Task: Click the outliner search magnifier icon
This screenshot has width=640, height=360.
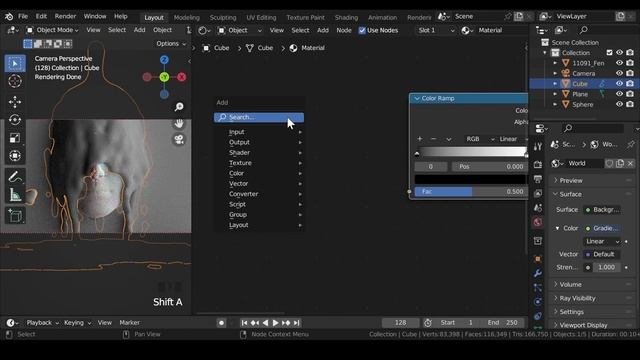Action: [584, 30]
